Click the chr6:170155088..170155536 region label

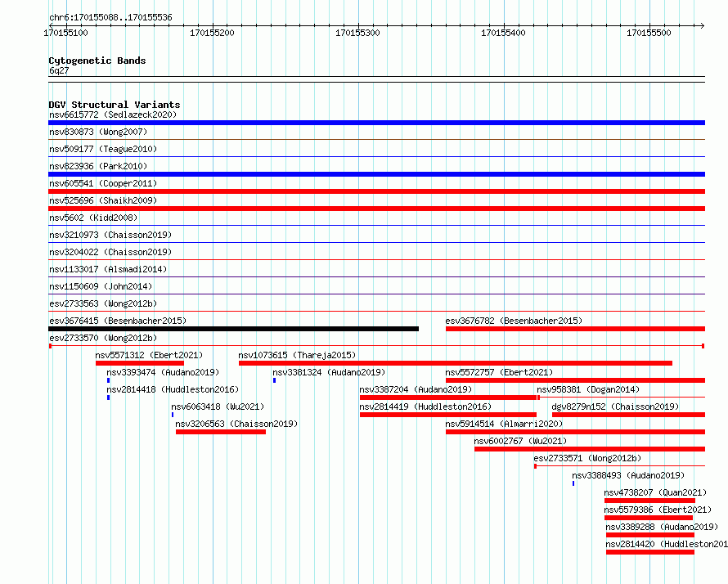110,17
